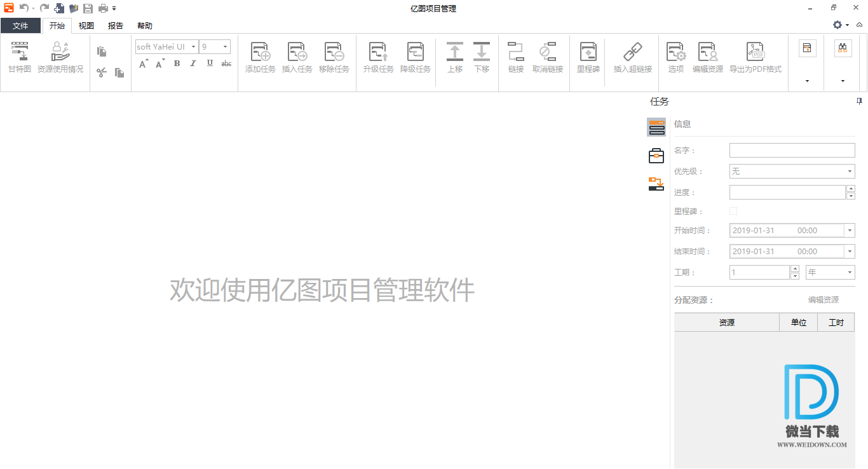Screen dimensions: 868x469
Task: Click Insert Task (插入任务)
Action: click(x=297, y=57)
